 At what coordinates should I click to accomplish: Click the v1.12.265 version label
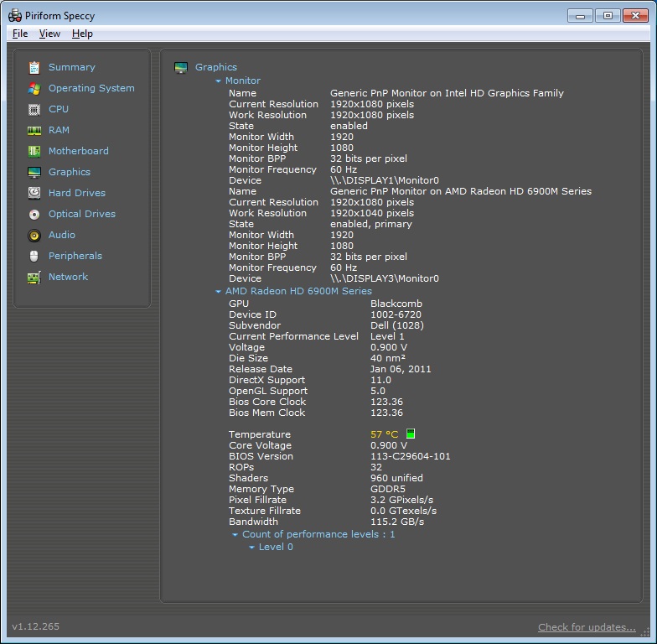click(x=35, y=626)
